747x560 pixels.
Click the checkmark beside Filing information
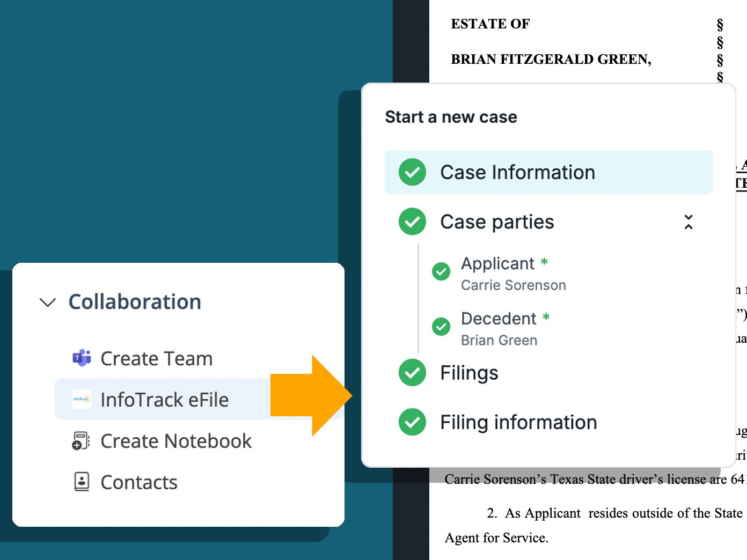(x=412, y=422)
